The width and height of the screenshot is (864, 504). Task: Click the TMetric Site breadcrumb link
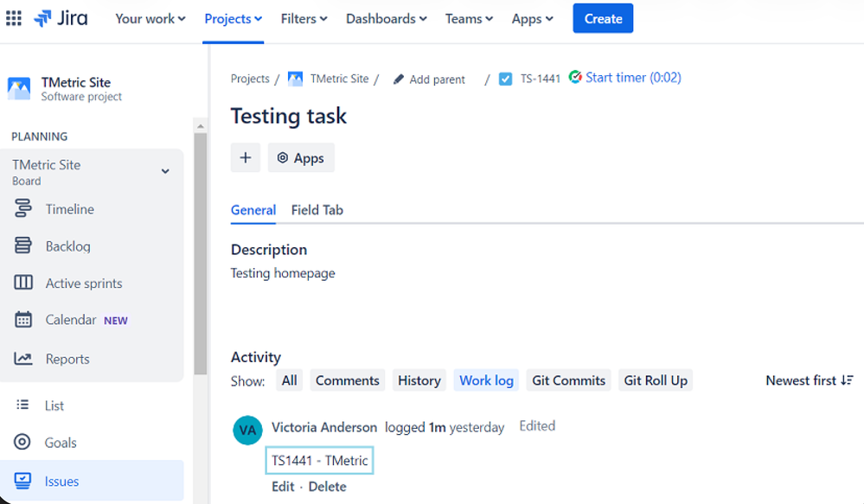point(339,79)
